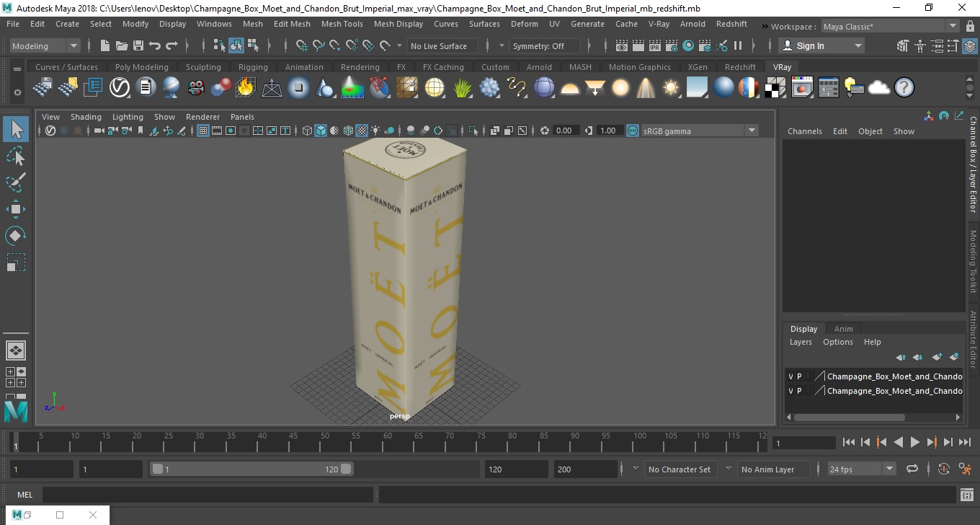Screen dimensions: 980x525
Task: Toggle V visibility of first Champagne_Box layer
Action: pos(790,376)
